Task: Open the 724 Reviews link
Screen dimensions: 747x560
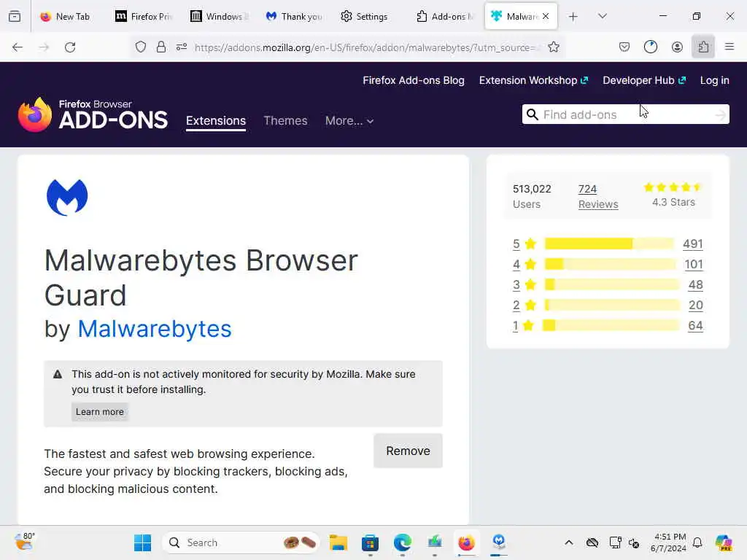Action: [x=598, y=196]
